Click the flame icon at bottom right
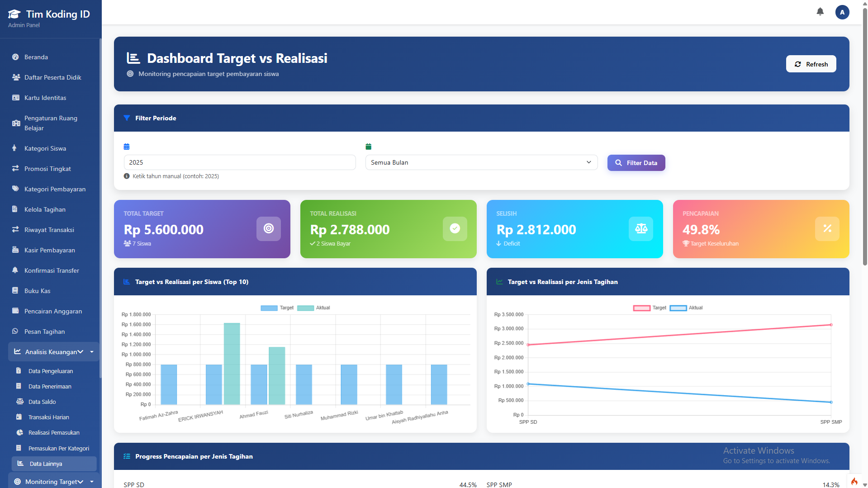 click(x=854, y=481)
